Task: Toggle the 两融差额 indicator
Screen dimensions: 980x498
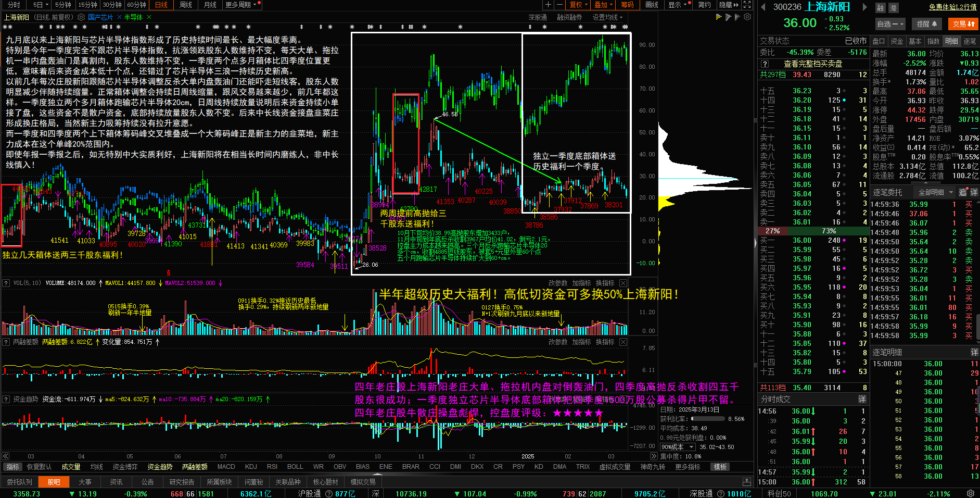Action: point(195,467)
